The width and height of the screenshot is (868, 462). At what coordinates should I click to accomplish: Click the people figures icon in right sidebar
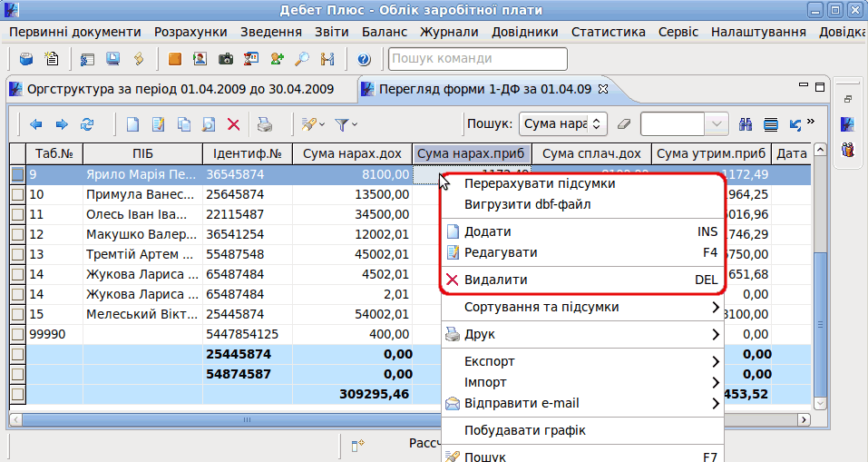pyautogui.click(x=847, y=150)
